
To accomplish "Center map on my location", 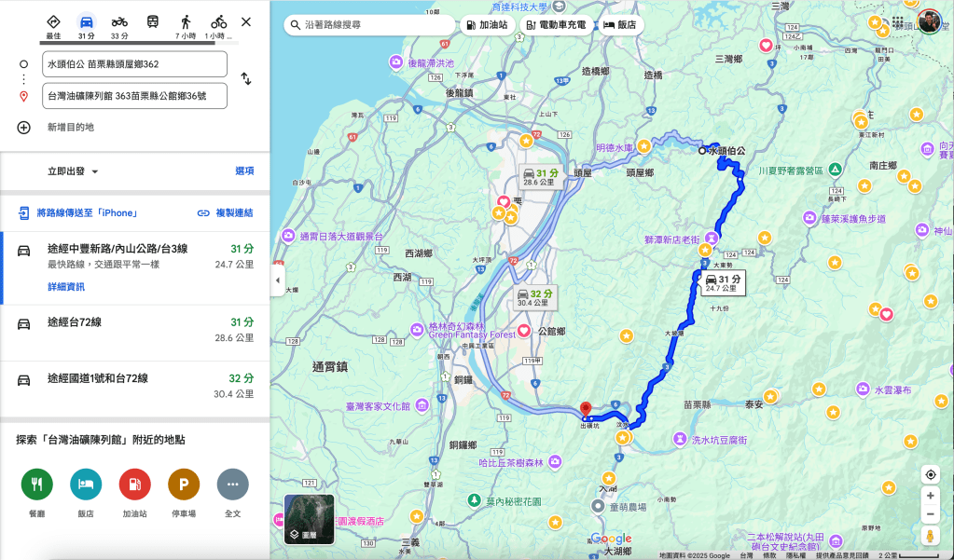I will coord(930,474).
